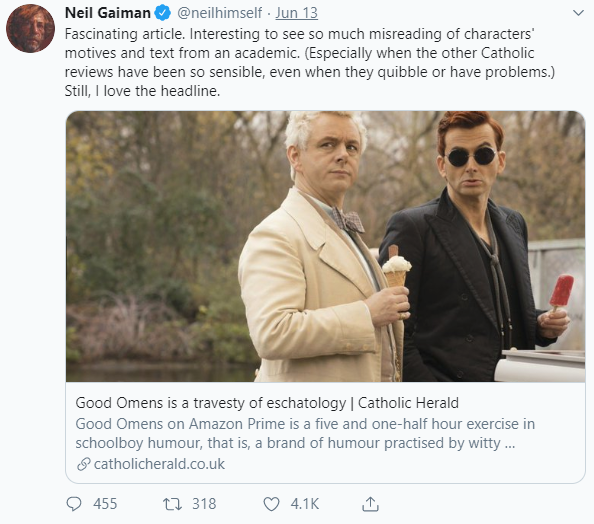Open the Good Omens article preview image
This screenshot has width=594, height=524.
coord(325,246)
